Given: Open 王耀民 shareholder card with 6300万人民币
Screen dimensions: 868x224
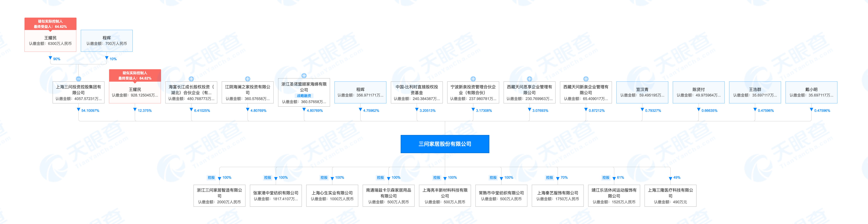Looking at the screenshot, I should coord(50,41).
